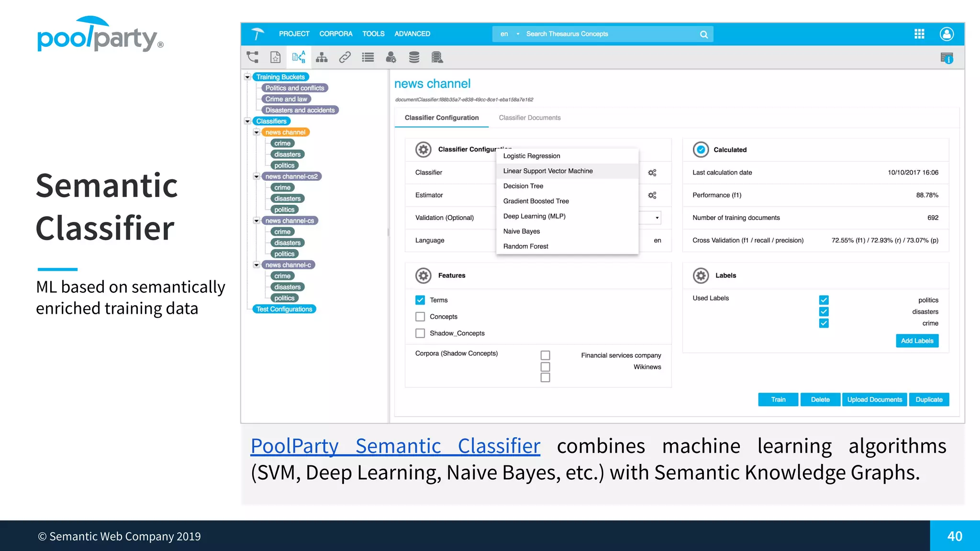The width and height of the screenshot is (980, 551).
Task: Check the unlabeled third corpus checkbox
Action: click(x=545, y=378)
